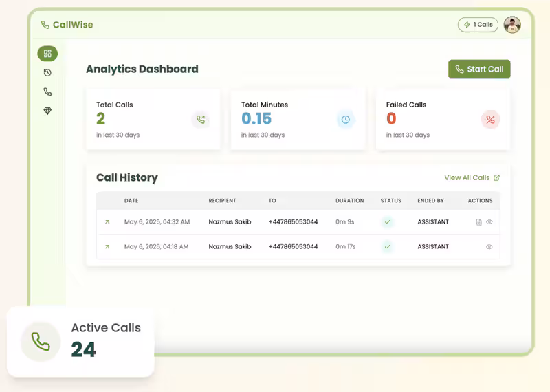The height and width of the screenshot is (392, 550).
Task: Click the DATE column header
Action: coord(131,201)
